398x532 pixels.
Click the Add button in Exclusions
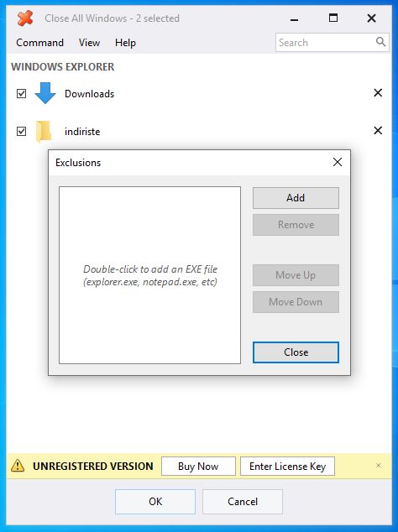pos(296,198)
